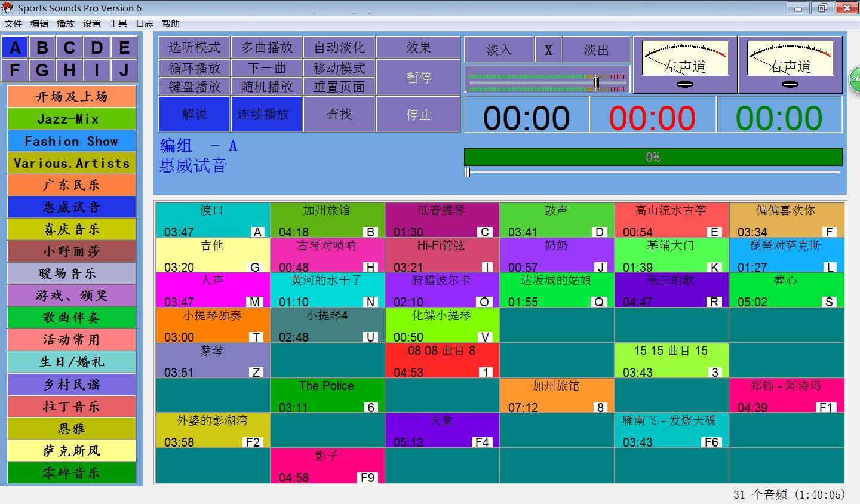Toggle loop playback (循环播放) mode

pyautogui.click(x=195, y=68)
